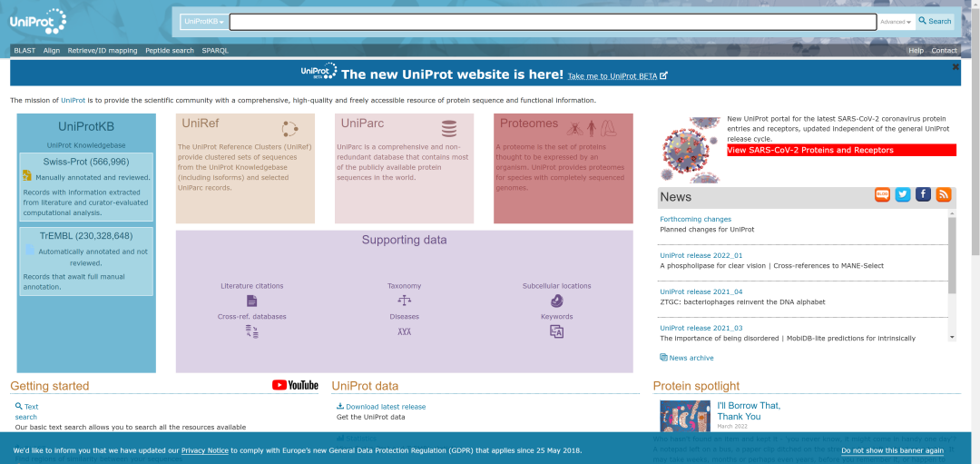Image resolution: width=980 pixels, height=464 pixels.
Task: Open the UniProtKB database dropdown
Action: pyautogui.click(x=204, y=22)
